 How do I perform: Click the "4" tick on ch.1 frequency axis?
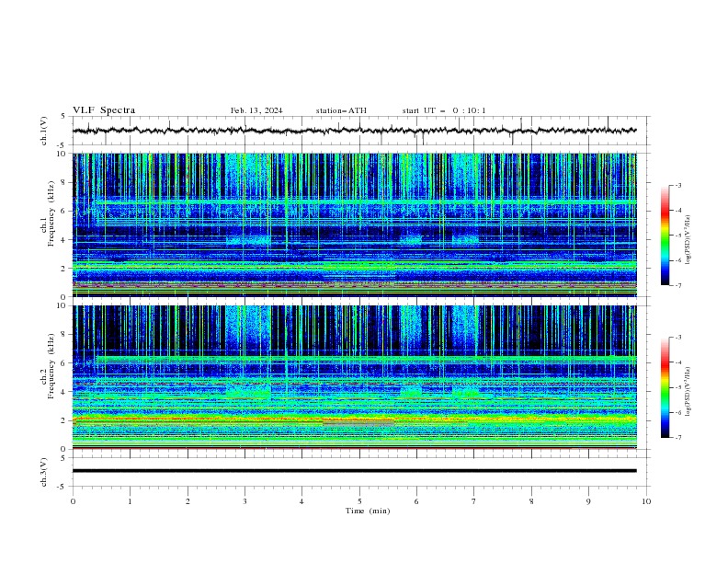(x=63, y=240)
